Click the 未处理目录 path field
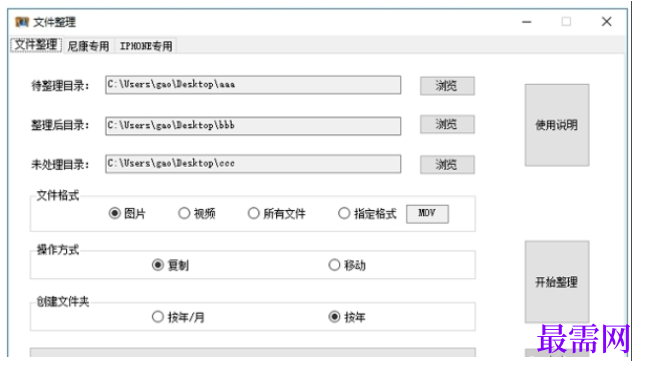This screenshot has width=649, height=370. [x=253, y=164]
